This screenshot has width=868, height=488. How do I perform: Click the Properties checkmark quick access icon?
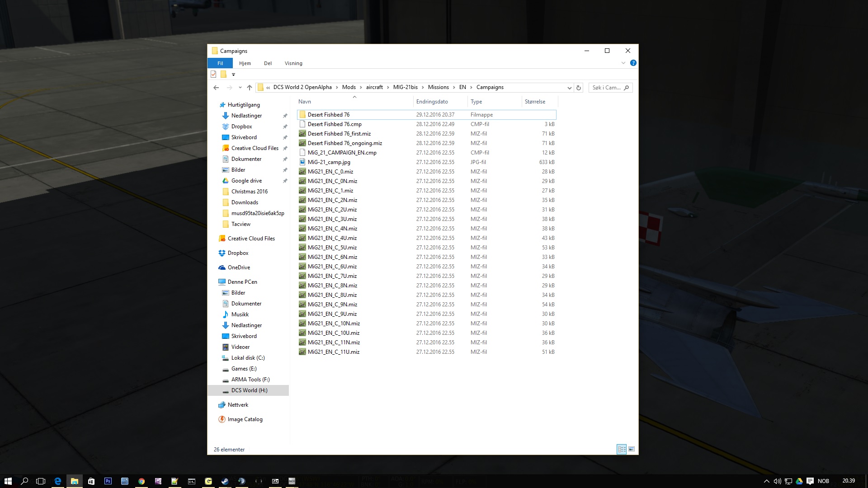213,74
